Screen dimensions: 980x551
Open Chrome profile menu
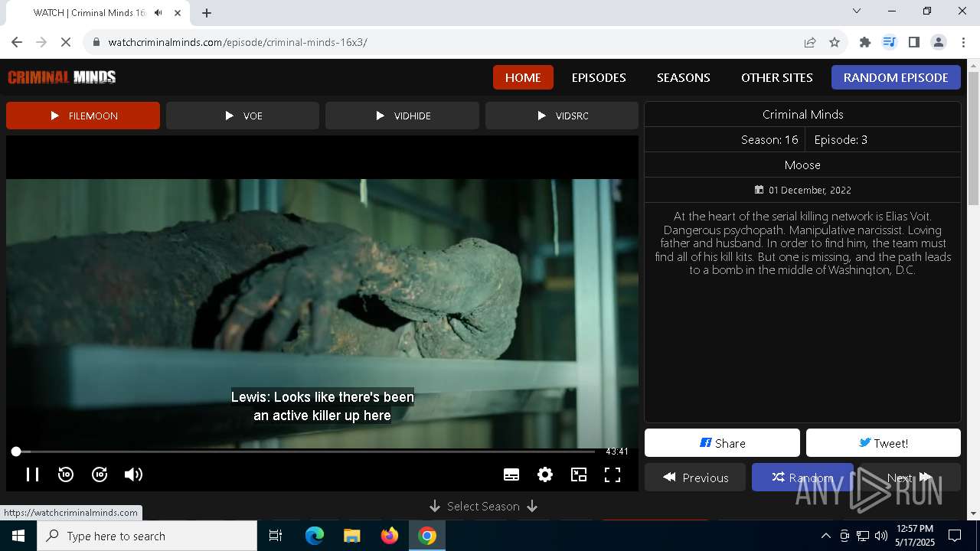[x=939, y=42]
